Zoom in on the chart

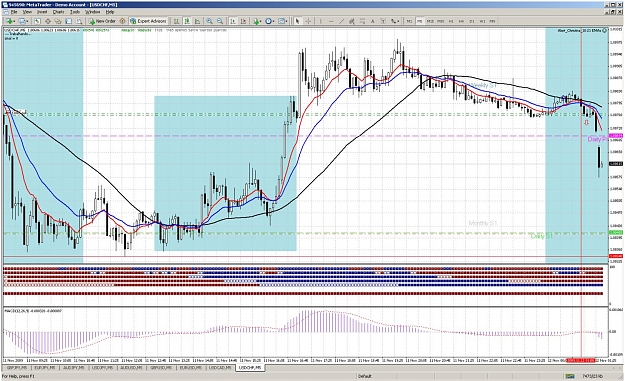point(209,21)
